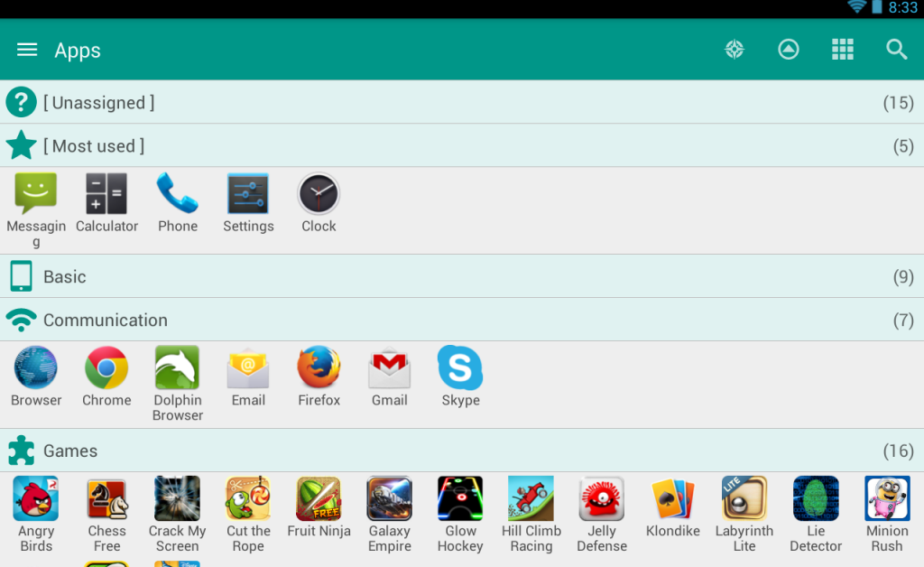The height and width of the screenshot is (567, 924).
Task: Open Galaxy Empire
Action: point(390,515)
